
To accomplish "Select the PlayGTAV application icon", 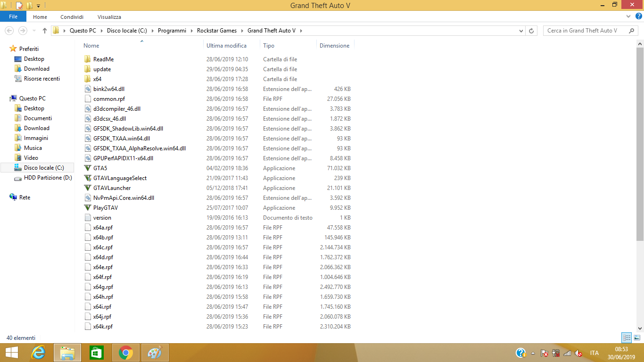I will click(x=87, y=208).
